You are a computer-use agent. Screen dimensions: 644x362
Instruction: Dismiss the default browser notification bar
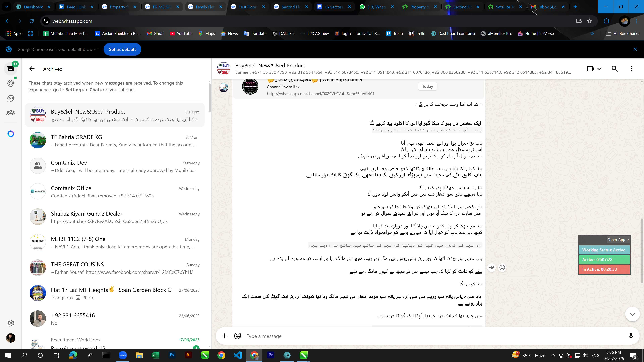(x=635, y=49)
